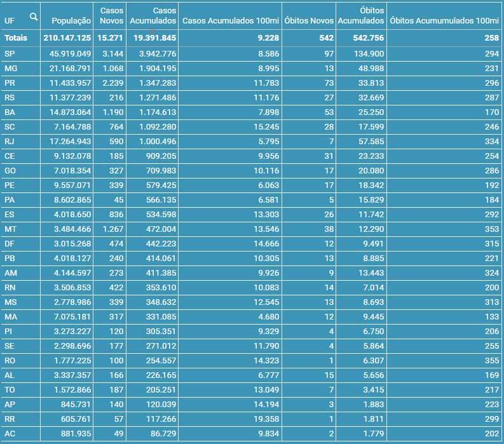Select the Óbitos Acumumulados 100mi header
Viewport: 504px width, 444px height.
(x=444, y=21)
